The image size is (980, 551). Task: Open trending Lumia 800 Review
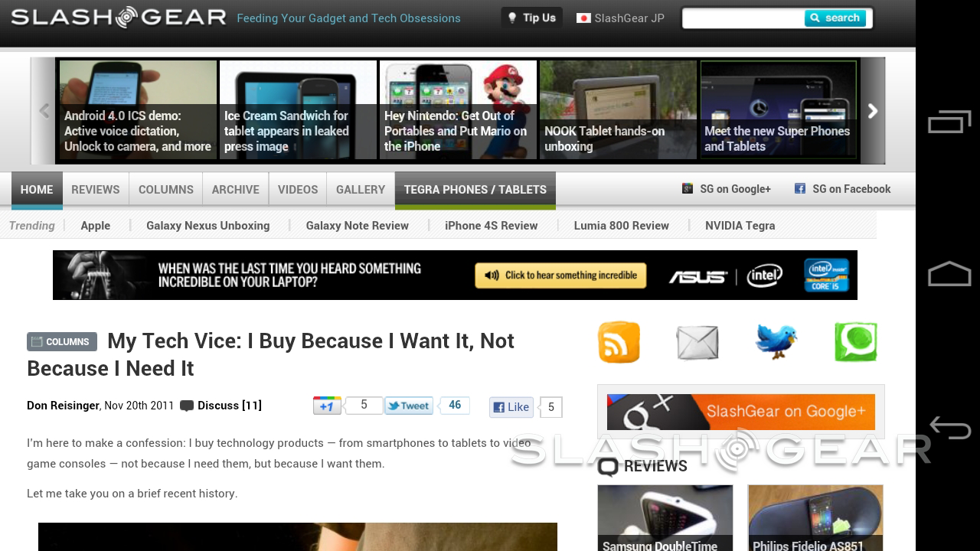coord(622,226)
